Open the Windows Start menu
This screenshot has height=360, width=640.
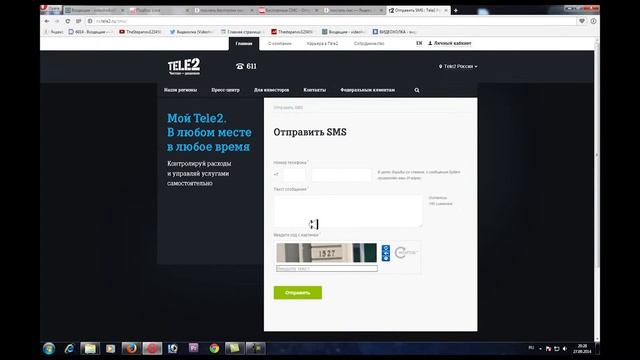(x=49, y=349)
